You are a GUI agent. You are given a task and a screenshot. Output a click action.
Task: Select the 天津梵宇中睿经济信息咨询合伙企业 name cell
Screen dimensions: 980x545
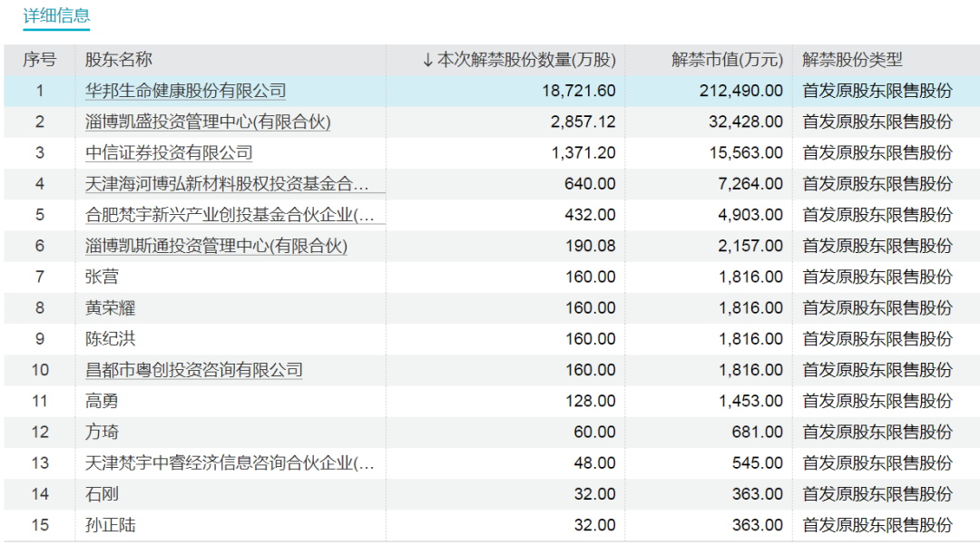tap(230, 463)
